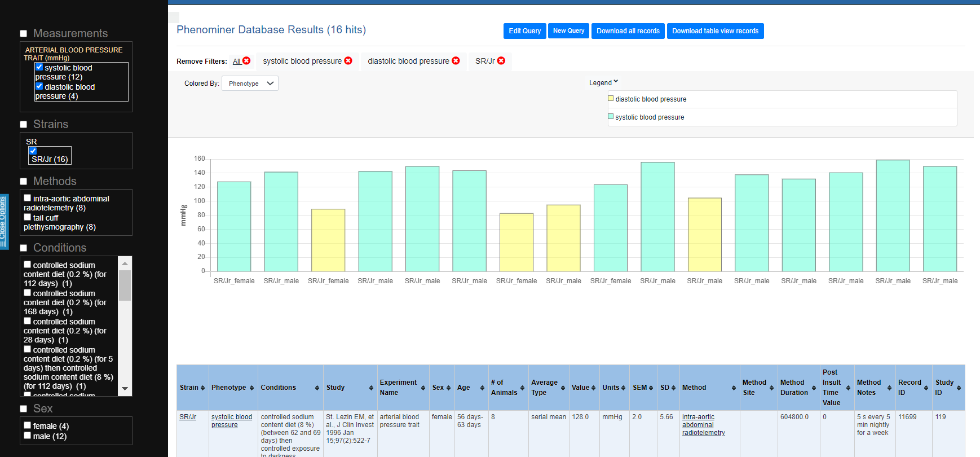
Task: Sort table by SEM column arrows
Action: 651,388
